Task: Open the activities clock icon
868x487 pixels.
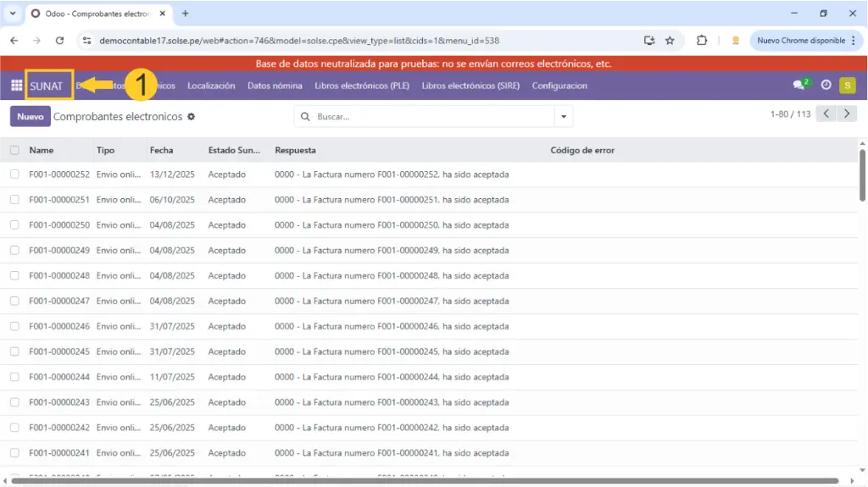Action: pyautogui.click(x=826, y=86)
